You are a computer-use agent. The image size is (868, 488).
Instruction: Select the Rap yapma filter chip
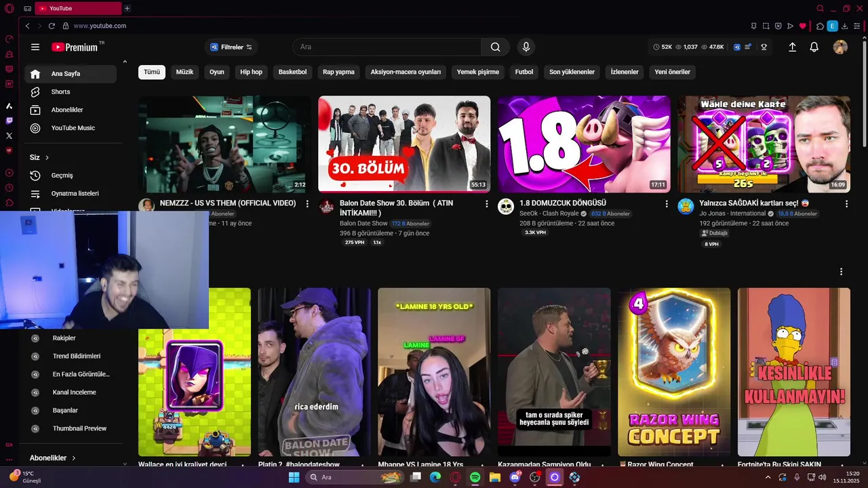338,72
